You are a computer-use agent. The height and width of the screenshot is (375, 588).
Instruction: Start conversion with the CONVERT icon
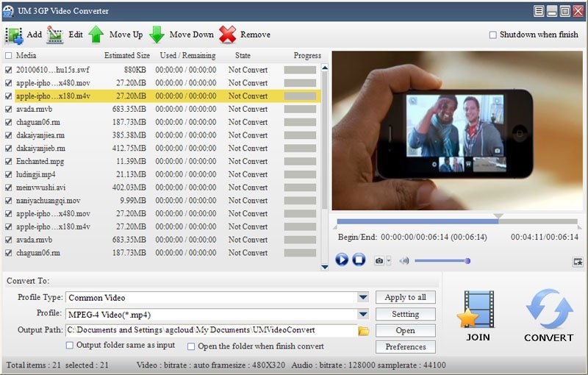pyautogui.click(x=548, y=310)
